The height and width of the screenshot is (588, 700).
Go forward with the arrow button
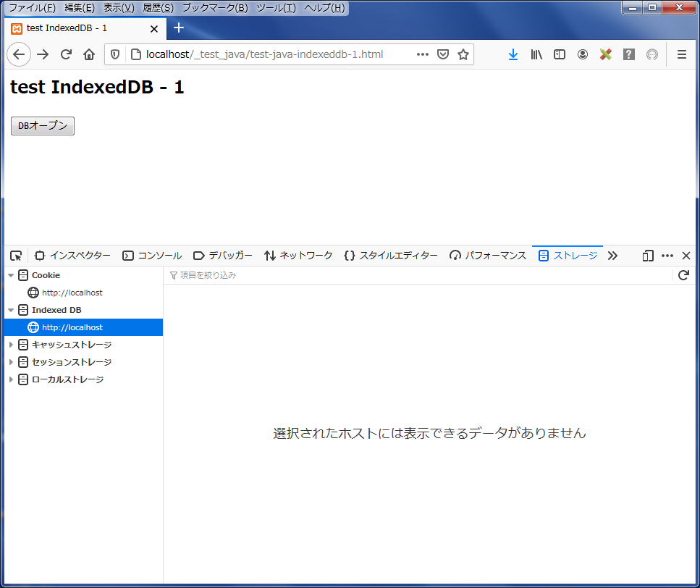point(43,54)
